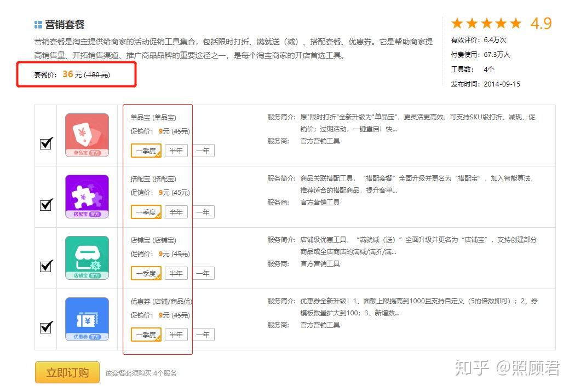Click the blue 优惠券 coupon icon

pos(87,319)
